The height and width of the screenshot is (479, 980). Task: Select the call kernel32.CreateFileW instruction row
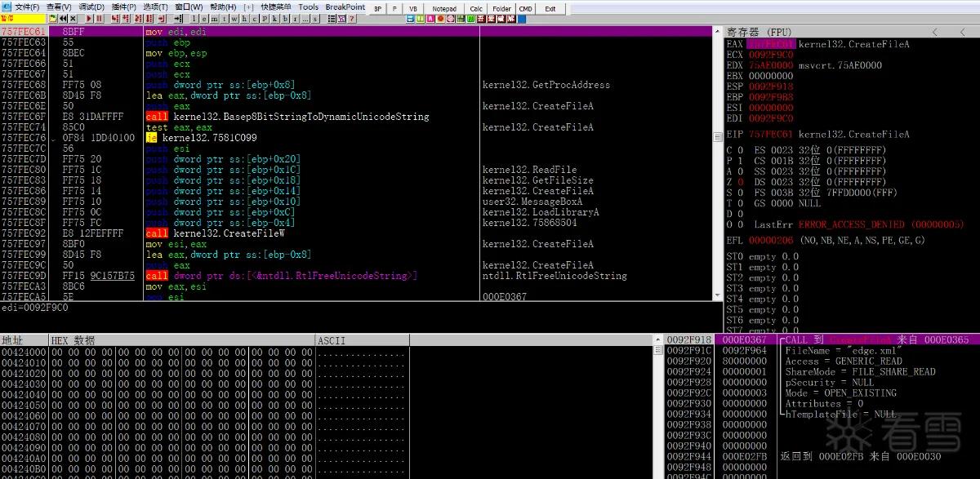click(355, 233)
